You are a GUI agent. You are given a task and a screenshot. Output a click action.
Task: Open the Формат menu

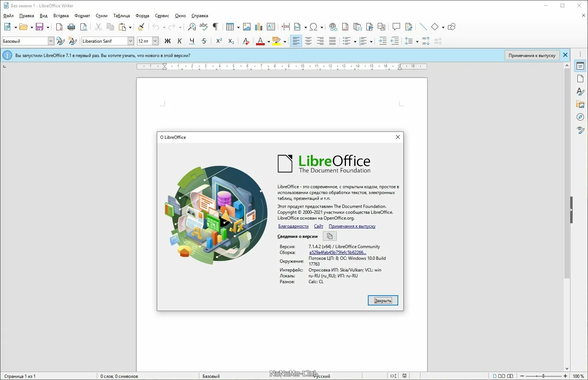coord(82,16)
